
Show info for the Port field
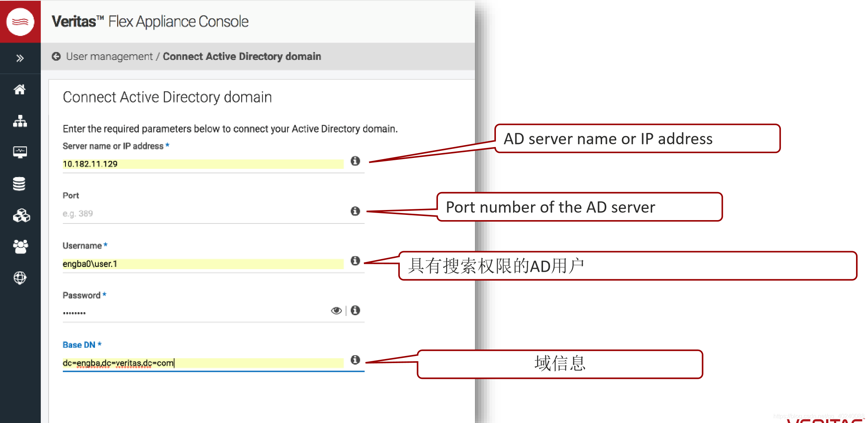point(355,211)
